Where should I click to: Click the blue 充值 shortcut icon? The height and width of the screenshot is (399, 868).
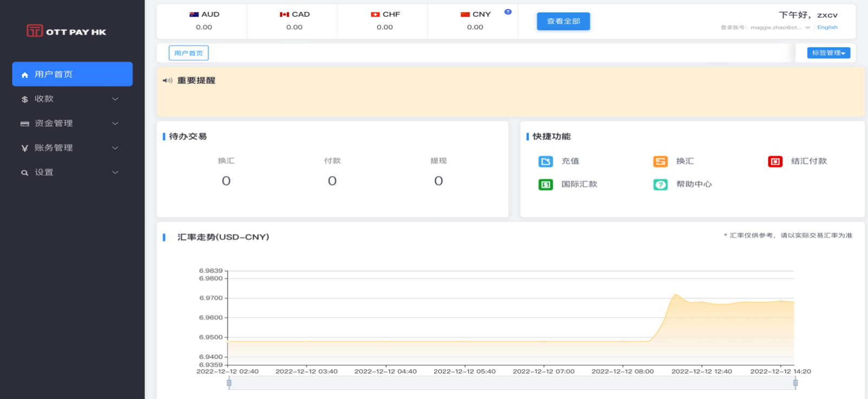546,162
